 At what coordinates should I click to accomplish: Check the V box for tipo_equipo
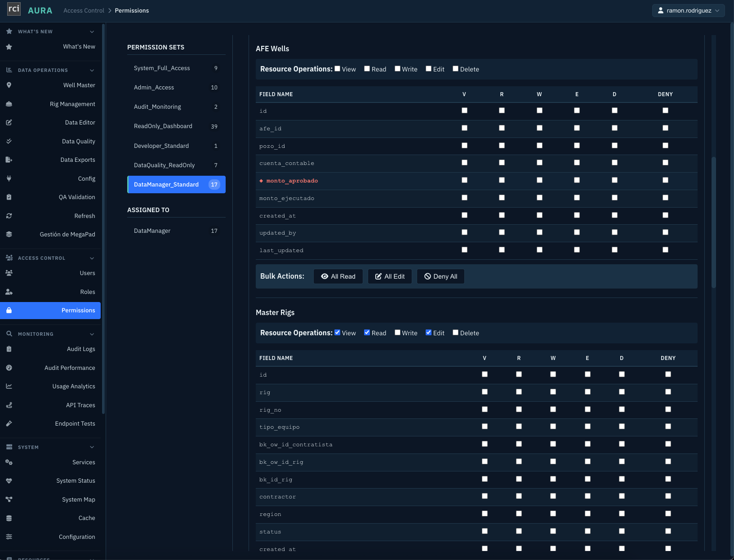click(x=485, y=427)
